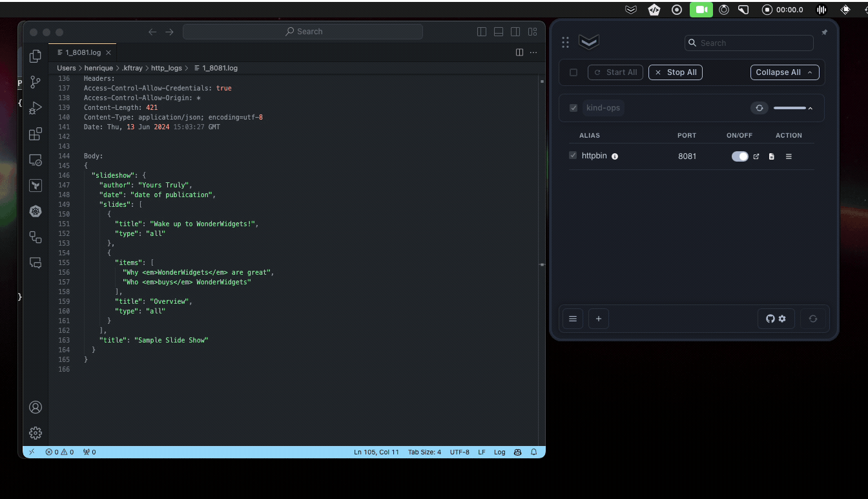
Task: Click http_logs in the breadcrumb path
Action: [x=166, y=68]
